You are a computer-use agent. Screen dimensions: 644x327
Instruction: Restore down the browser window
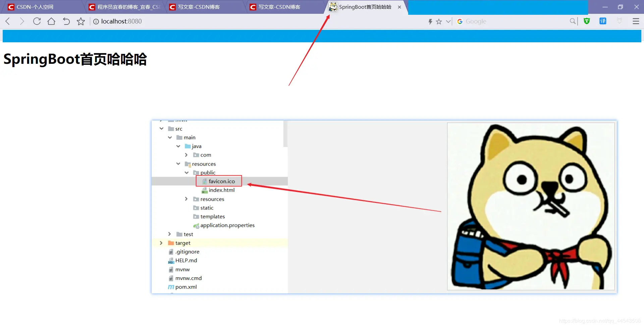click(x=621, y=7)
